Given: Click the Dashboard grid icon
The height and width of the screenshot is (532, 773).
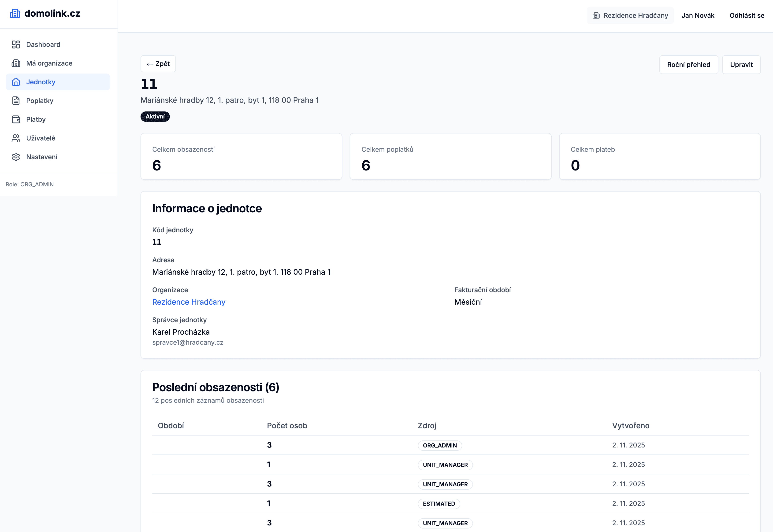Looking at the screenshot, I should [x=16, y=44].
